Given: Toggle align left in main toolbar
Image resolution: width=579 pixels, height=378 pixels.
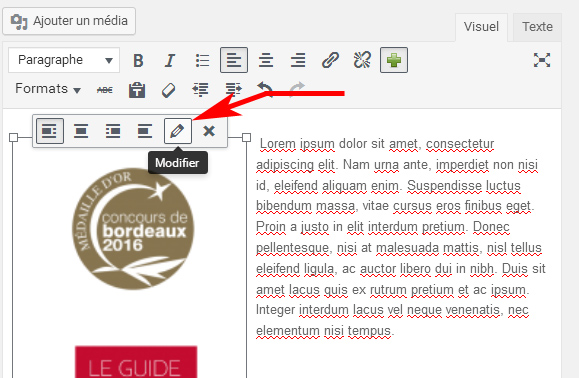Looking at the screenshot, I should pos(234,60).
